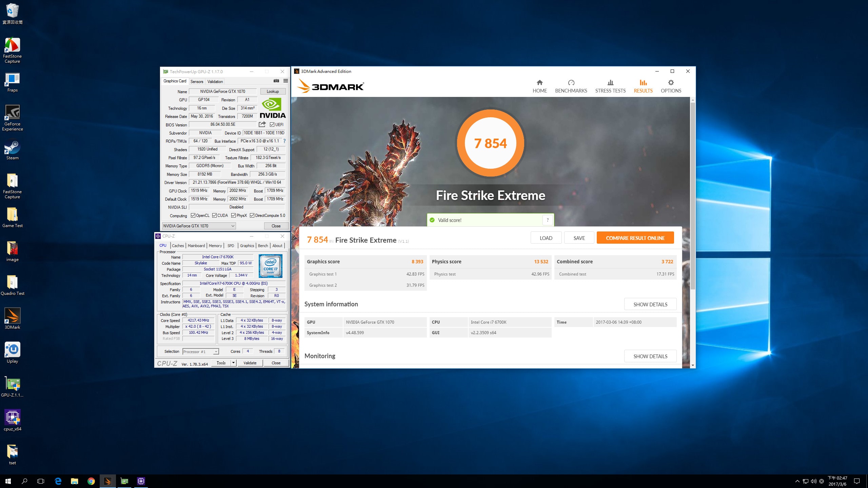The height and width of the screenshot is (488, 868).
Task: Open the Game Test folder
Action: 12,217
